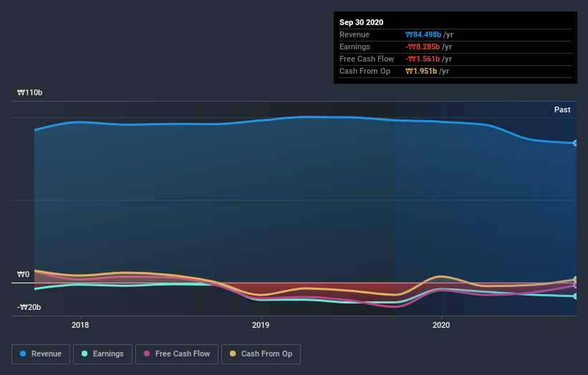Click the Sep 30 2020 tooltip date
Screen dimensions: 588x375
click(x=361, y=22)
